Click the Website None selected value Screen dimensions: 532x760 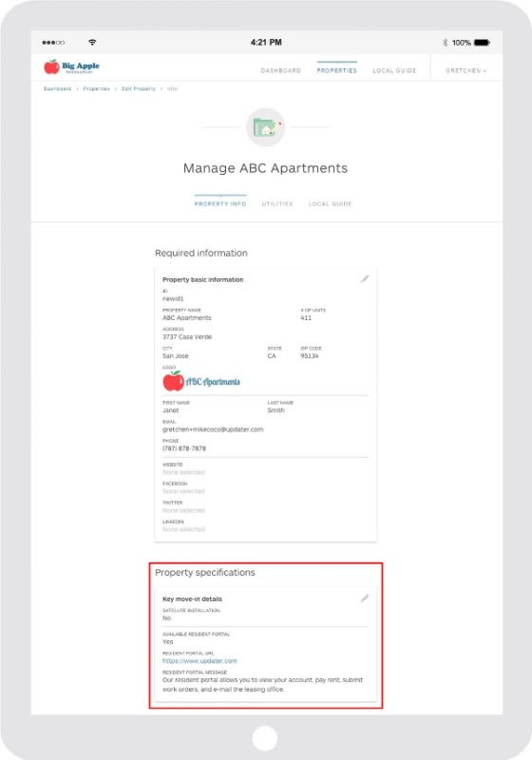(183, 472)
